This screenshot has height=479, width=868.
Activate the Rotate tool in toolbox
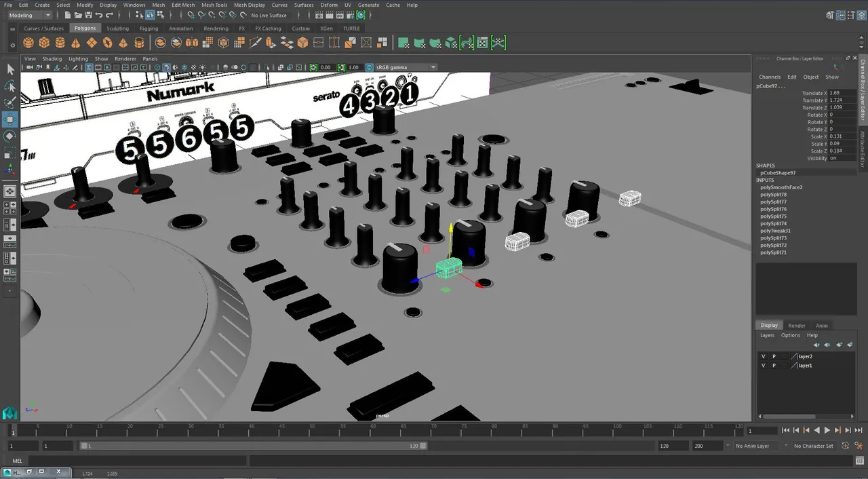pos(10,136)
